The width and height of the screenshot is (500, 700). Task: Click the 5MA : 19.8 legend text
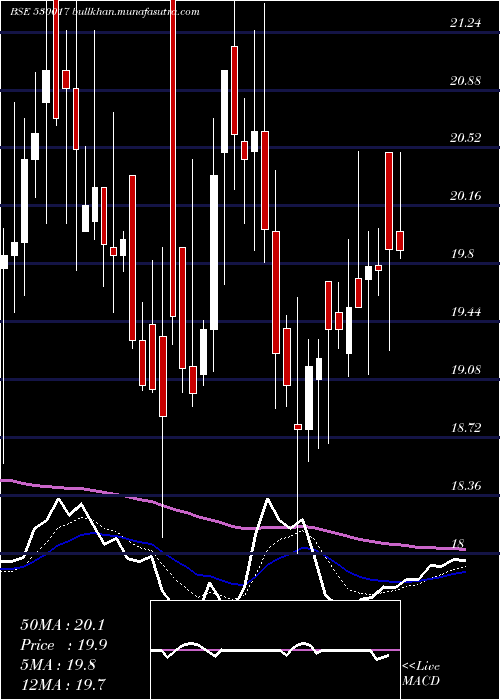tap(58, 665)
